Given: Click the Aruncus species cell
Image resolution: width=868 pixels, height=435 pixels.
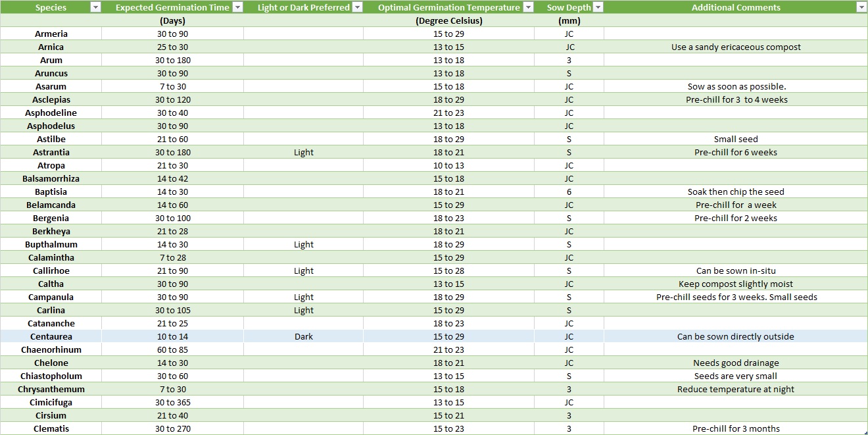Looking at the screenshot, I should point(51,73).
